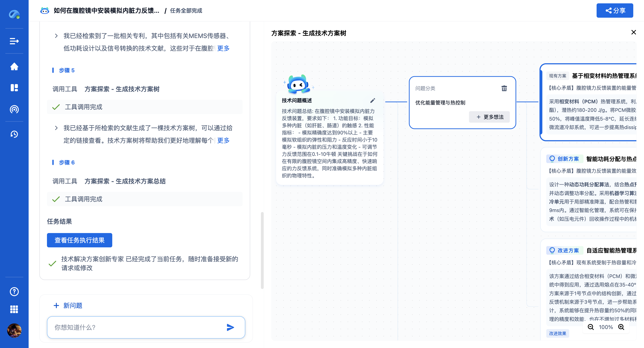Image resolution: width=644 pixels, height=348 pixels.
Task: Toggle the sidebar menu expand icon
Action: 14,41
